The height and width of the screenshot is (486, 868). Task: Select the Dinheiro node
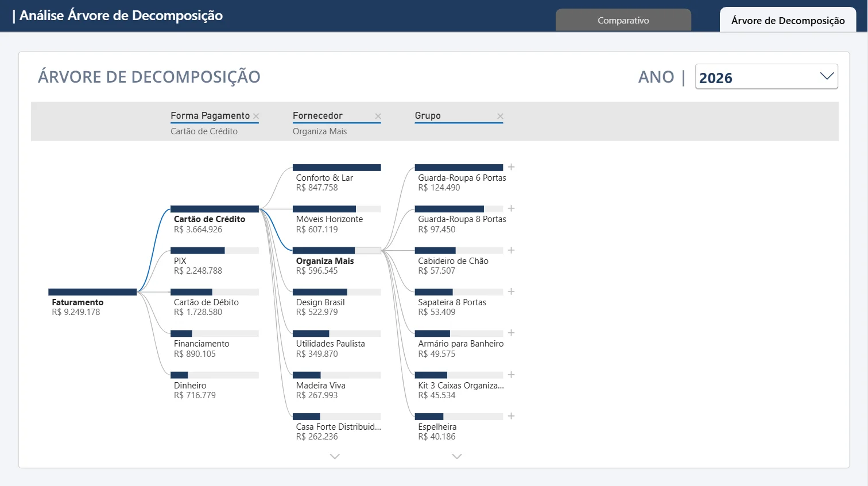[x=215, y=386]
